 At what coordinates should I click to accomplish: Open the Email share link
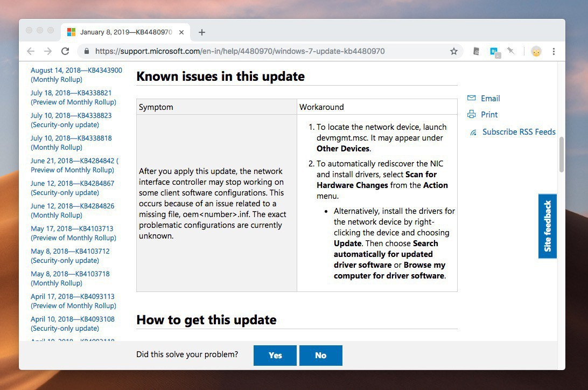click(x=491, y=98)
